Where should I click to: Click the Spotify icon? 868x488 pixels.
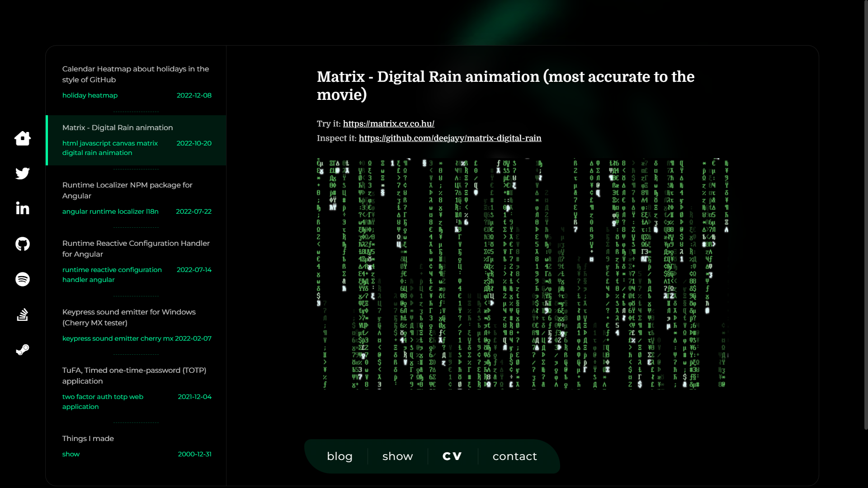(x=23, y=279)
